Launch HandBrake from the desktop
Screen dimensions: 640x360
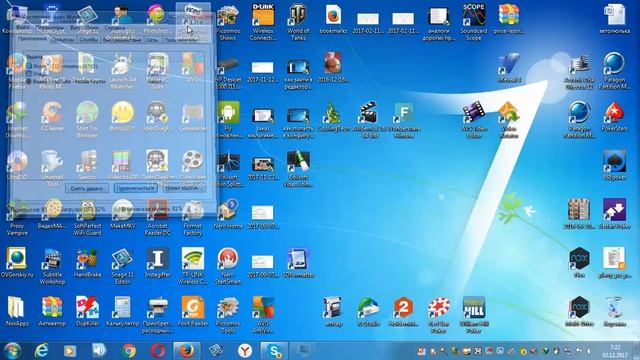point(87,262)
